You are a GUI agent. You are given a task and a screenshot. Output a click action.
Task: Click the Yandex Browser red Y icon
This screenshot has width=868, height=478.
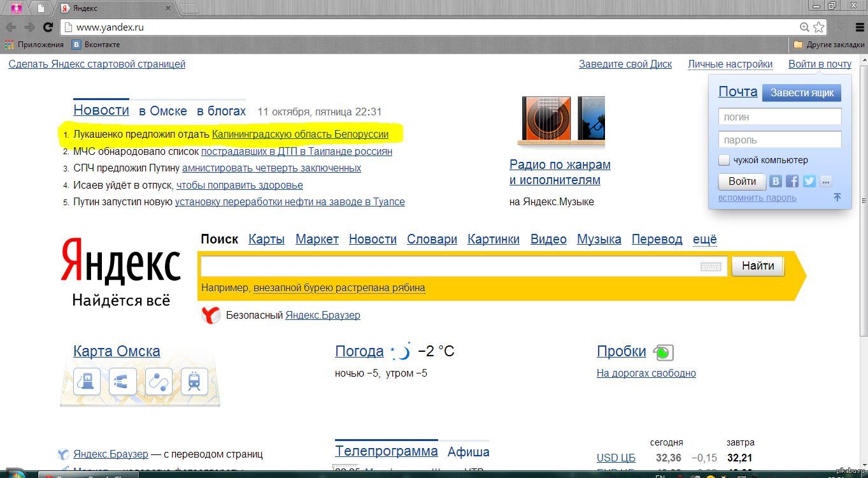(211, 315)
